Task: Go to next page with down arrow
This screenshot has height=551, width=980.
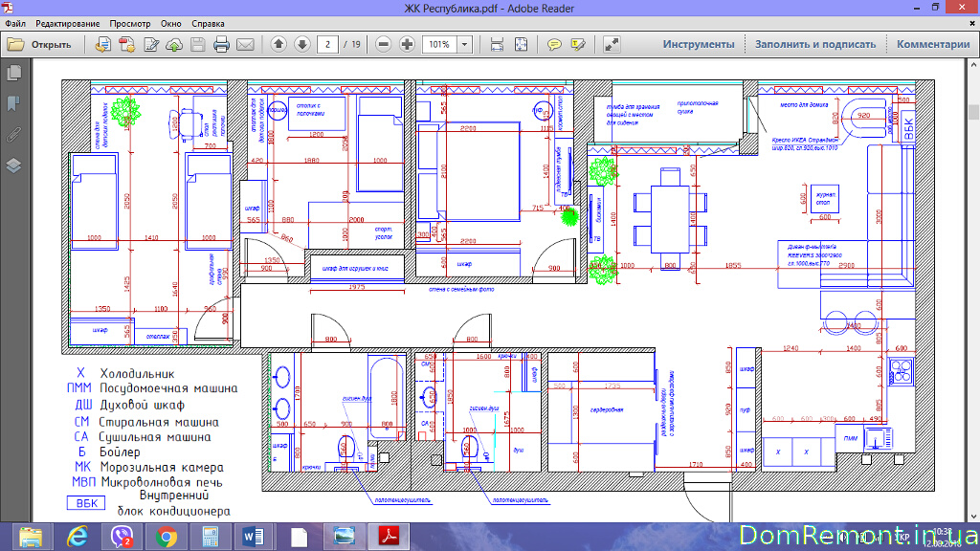Action: [301, 44]
